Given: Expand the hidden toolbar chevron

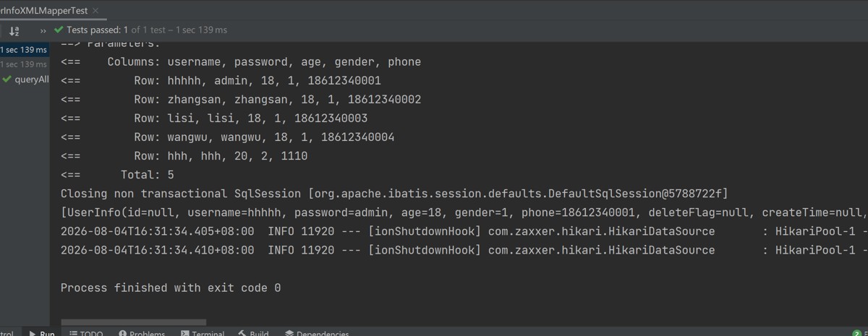Looking at the screenshot, I should tap(43, 30).
